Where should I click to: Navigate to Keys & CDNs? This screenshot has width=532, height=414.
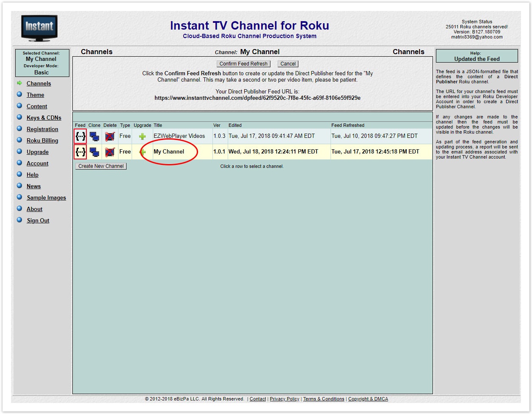point(44,118)
